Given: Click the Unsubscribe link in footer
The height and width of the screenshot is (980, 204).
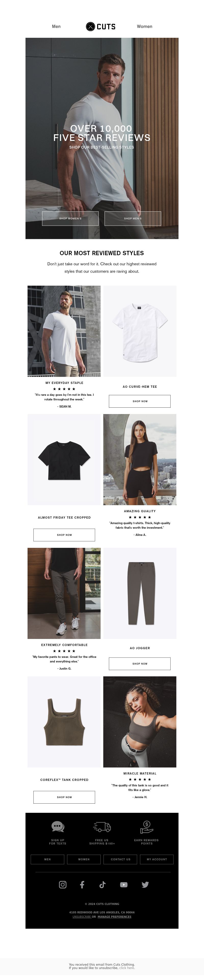Looking at the screenshot, I should (x=82, y=916).
